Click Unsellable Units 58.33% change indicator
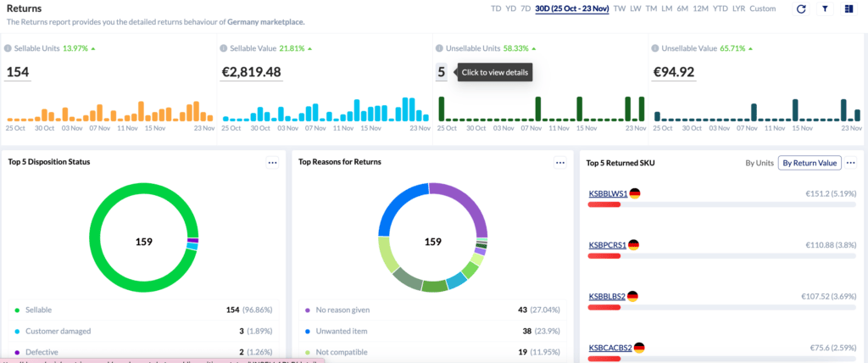 [x=520, y=48]
